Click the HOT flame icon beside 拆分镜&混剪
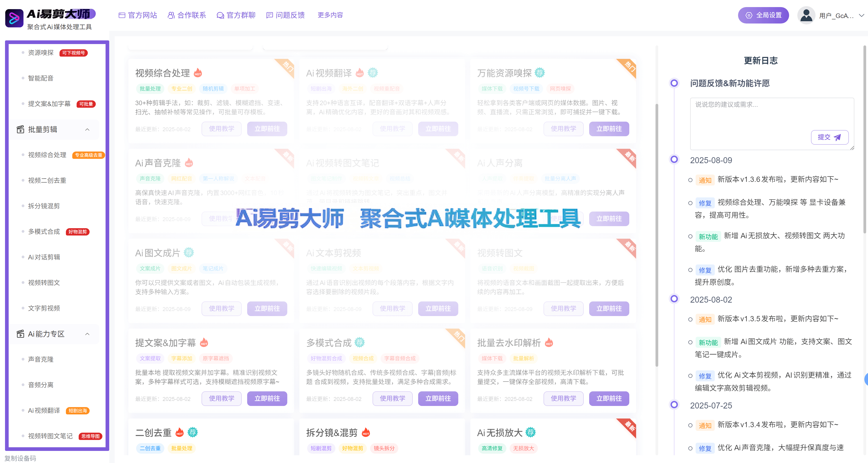This screenshot has width=868, height=463. 365,432
